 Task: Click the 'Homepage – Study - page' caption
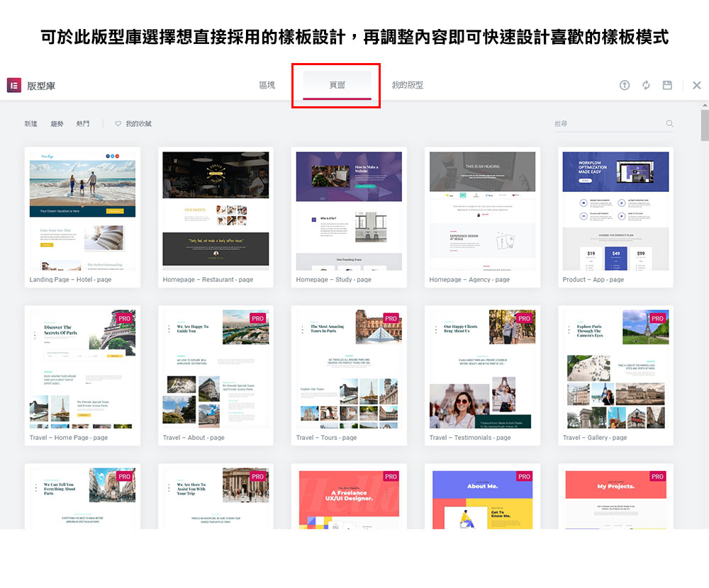click(334, 280)
